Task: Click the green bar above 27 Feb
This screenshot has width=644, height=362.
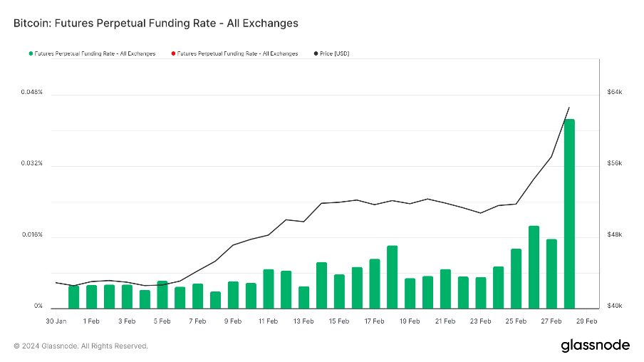Action: [551, 274]
